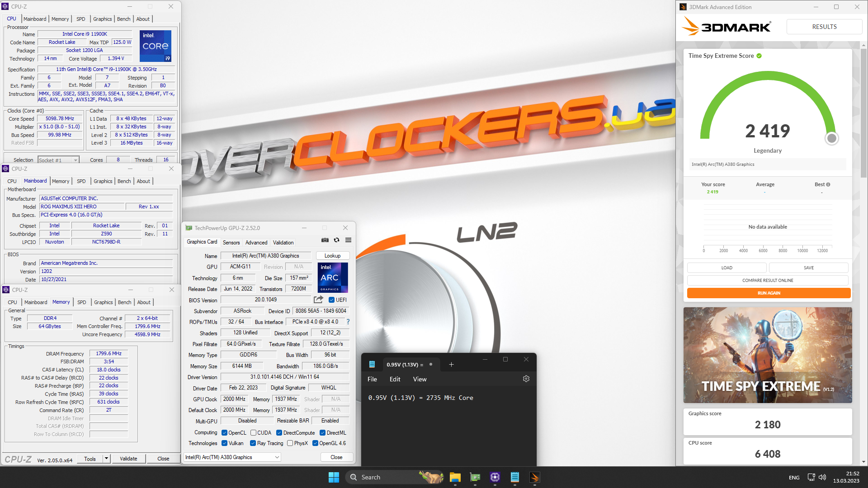Image resolution: width=868 pixels, height=488 pixels.
Task: Open the GPU-Z hamburger menu icon
Action: (x=348, y=240)
